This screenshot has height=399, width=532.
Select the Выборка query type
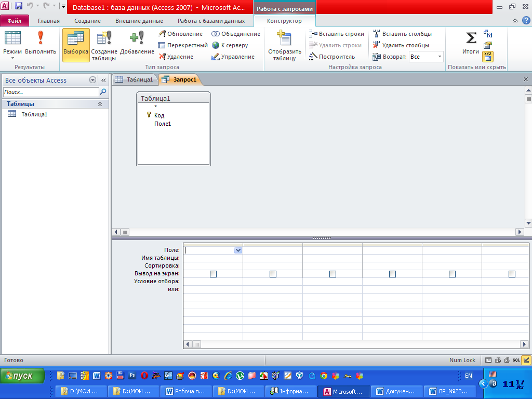coord(76,45)
